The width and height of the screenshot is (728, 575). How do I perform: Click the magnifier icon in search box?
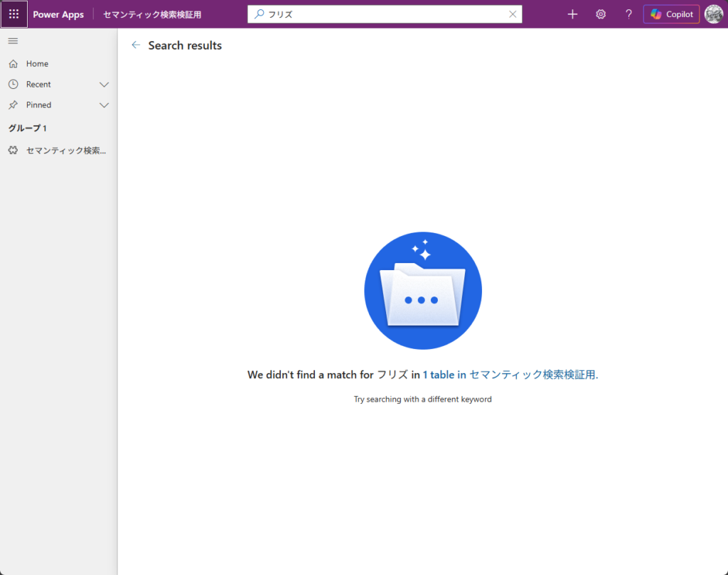click(x=259, y=14)
